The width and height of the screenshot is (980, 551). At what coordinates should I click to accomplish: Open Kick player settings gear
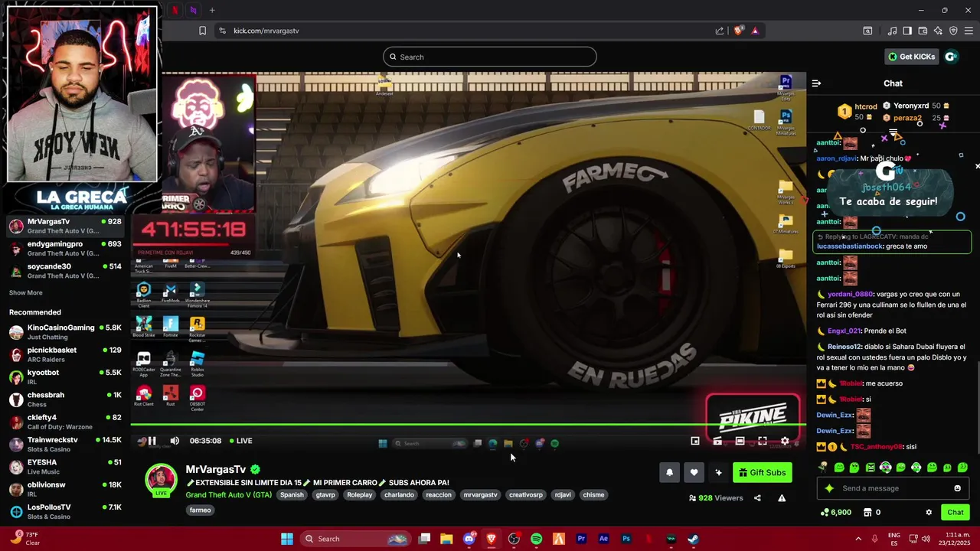pos(785,441)
